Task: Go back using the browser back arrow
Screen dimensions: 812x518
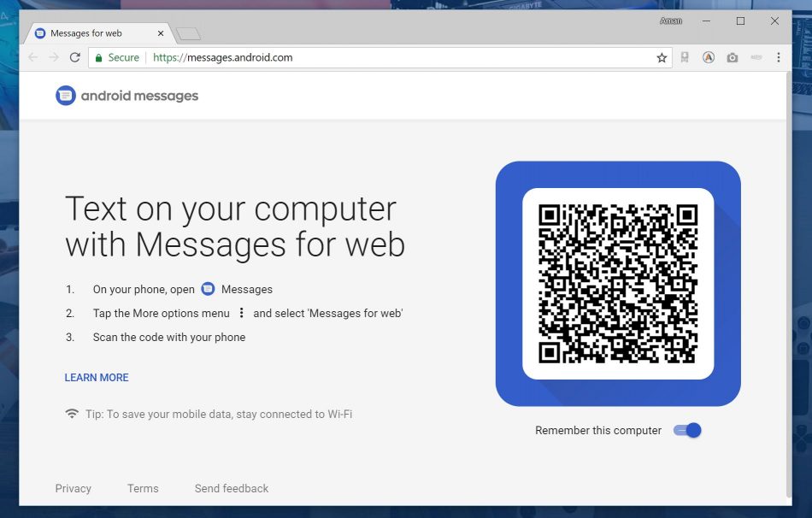Action: (33, 57)
